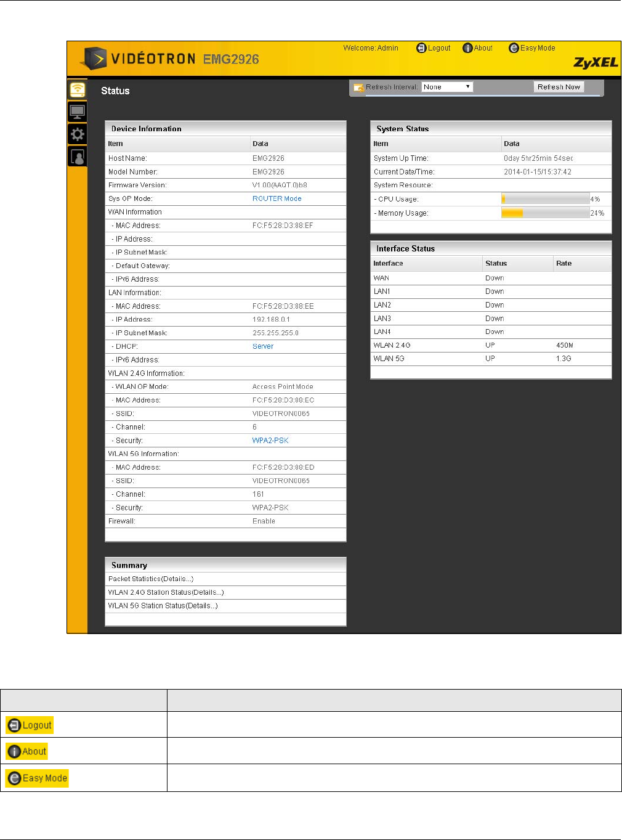
Task: Open the DHCP Server link
Action: pyautogui.click(x=263, y=346)
